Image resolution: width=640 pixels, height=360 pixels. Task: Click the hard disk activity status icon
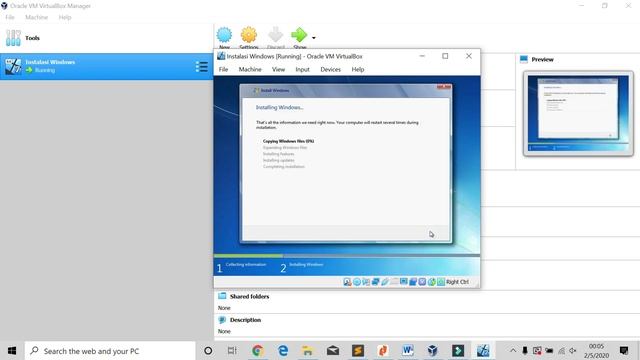[347, 282]
